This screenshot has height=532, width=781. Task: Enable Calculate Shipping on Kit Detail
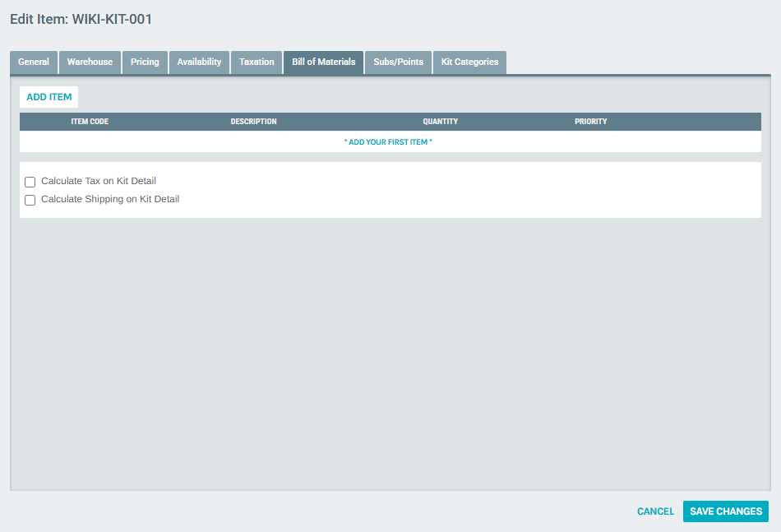[x=30, y=200]
